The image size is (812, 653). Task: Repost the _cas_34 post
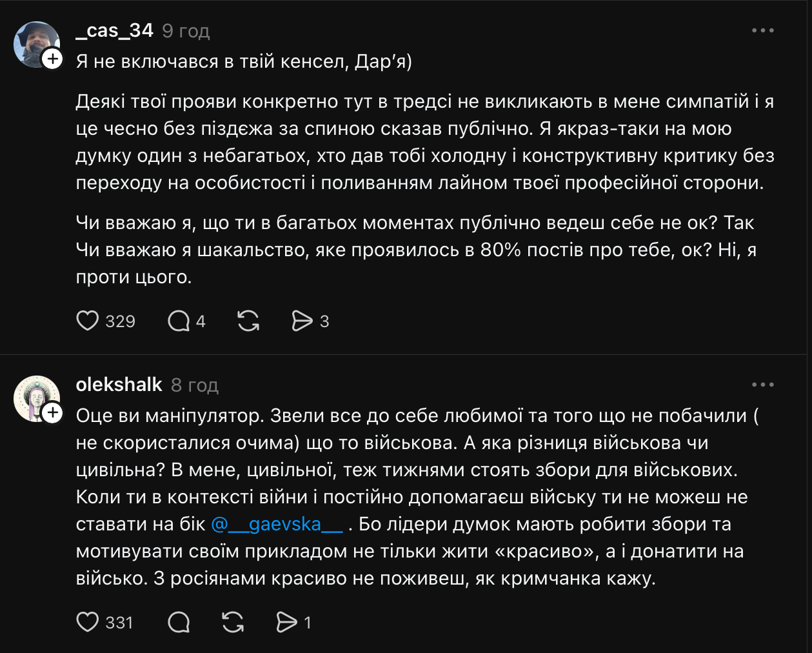click(x=248, y=321)
